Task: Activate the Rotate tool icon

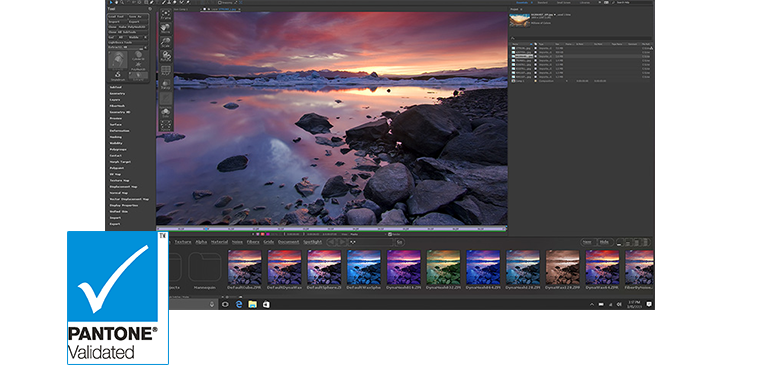Action: pyautogui.click(x=166, y=56)
